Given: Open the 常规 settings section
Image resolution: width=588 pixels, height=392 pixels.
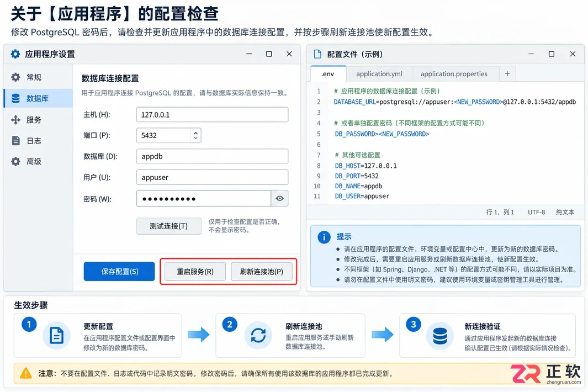Looking at the screenshot, I should pyautogui.click(x=38, y=77).
